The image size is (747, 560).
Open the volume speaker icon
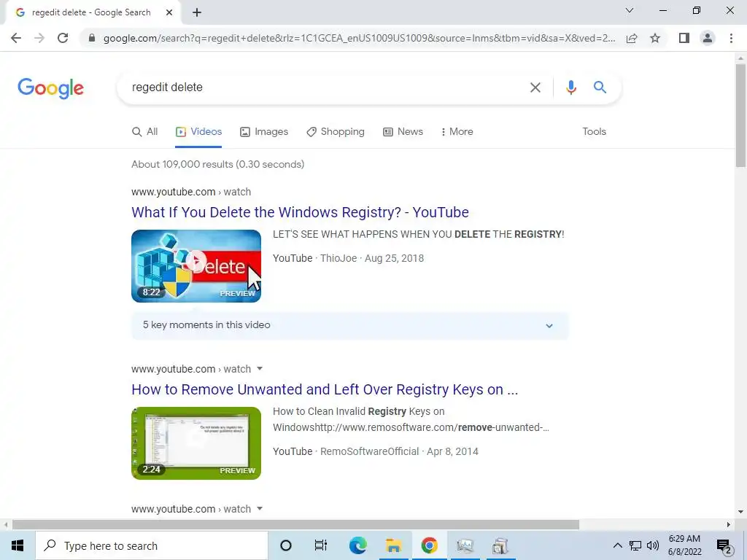click(x=653, y=545)
